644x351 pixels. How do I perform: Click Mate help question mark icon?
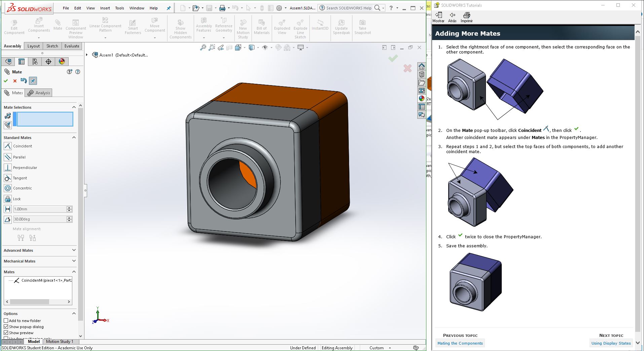[x=78, y=72]
